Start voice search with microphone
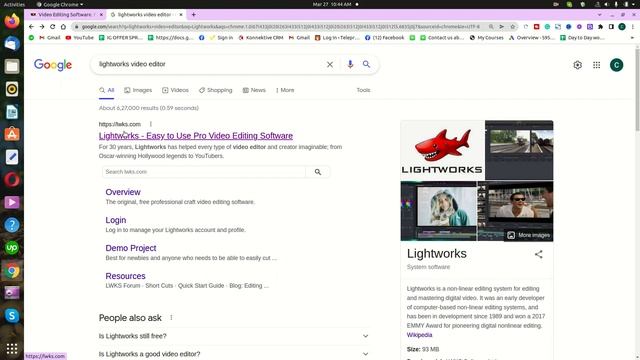Viewport: 640px width, 360px height. 350,64
